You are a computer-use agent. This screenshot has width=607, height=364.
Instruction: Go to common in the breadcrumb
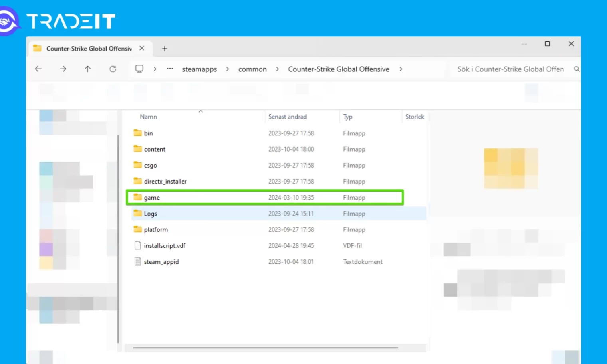pyautogui.click(x=252, y=69)
